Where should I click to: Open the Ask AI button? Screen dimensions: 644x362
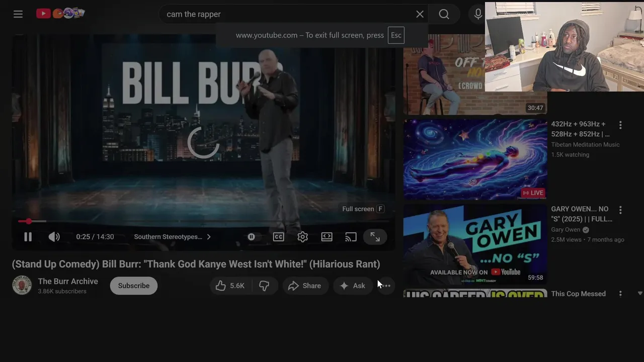[352, 286]
